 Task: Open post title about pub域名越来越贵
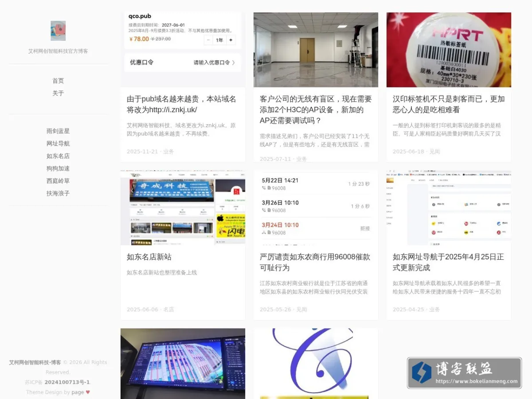[182, 104]
